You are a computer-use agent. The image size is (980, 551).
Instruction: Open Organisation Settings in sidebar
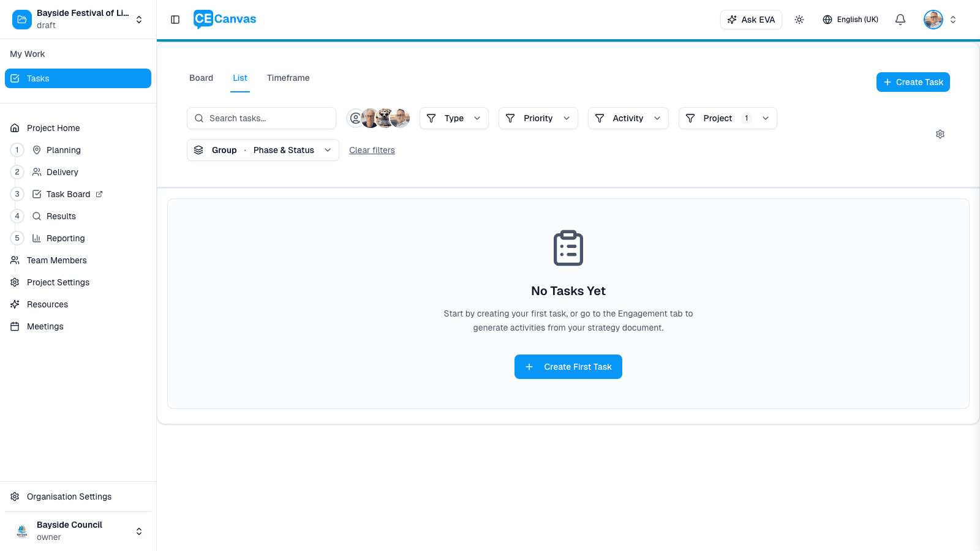tap(69, 497)
